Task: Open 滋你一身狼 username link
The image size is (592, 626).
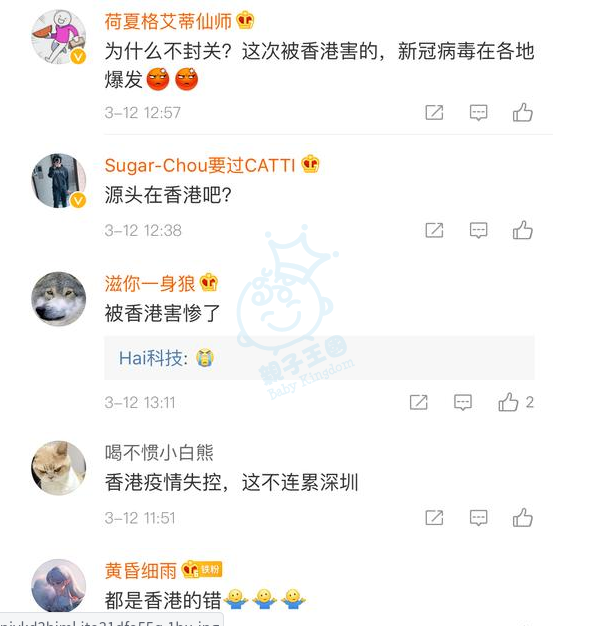Action: 150,283
